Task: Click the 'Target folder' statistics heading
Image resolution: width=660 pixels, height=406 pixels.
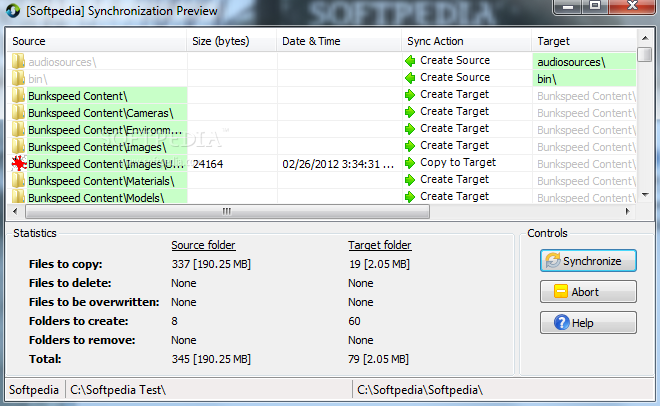Action: [x=380, y=245]
